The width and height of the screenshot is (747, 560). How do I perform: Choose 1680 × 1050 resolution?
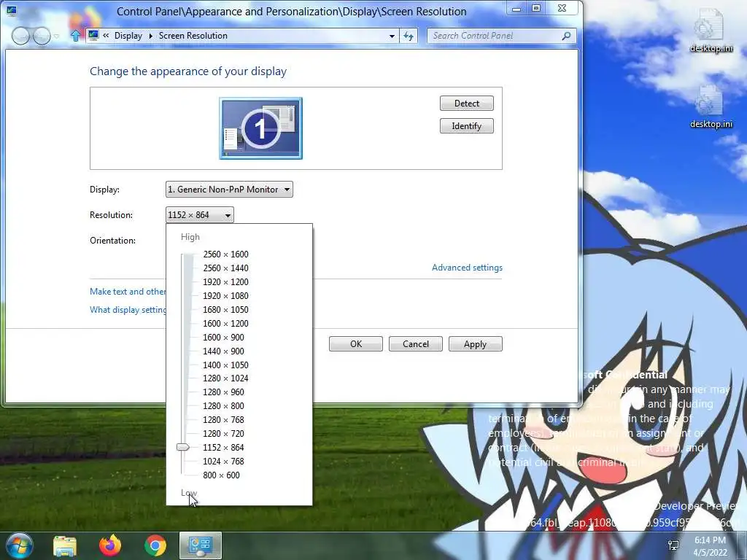[x=226, y=309]
